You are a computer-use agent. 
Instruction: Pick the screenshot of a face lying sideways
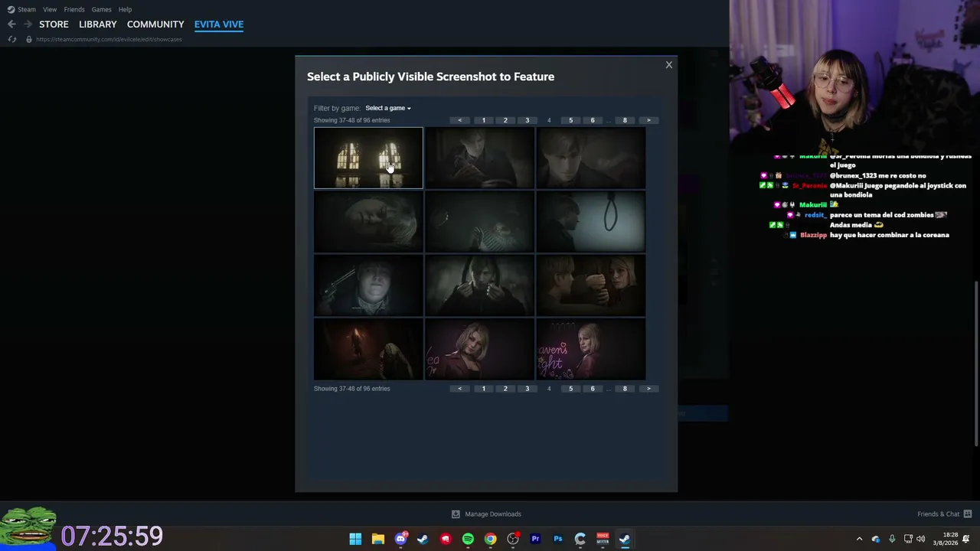[x=368, y=222]
